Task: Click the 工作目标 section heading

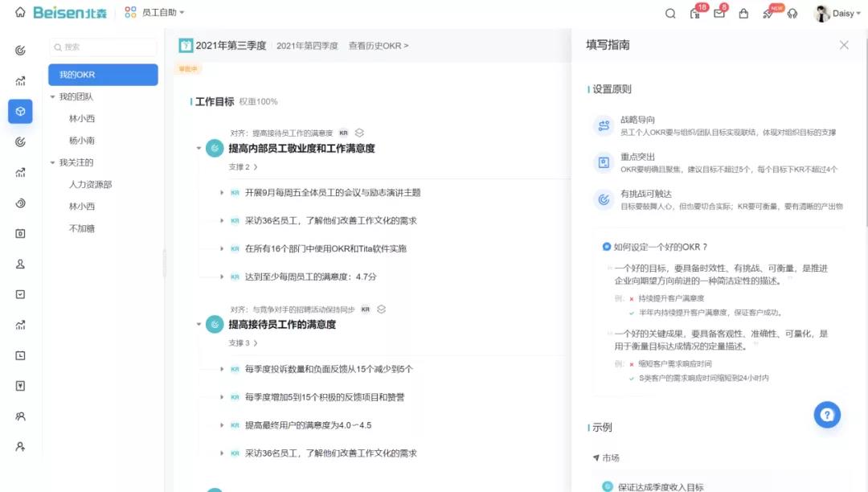Action: point(215,102)
